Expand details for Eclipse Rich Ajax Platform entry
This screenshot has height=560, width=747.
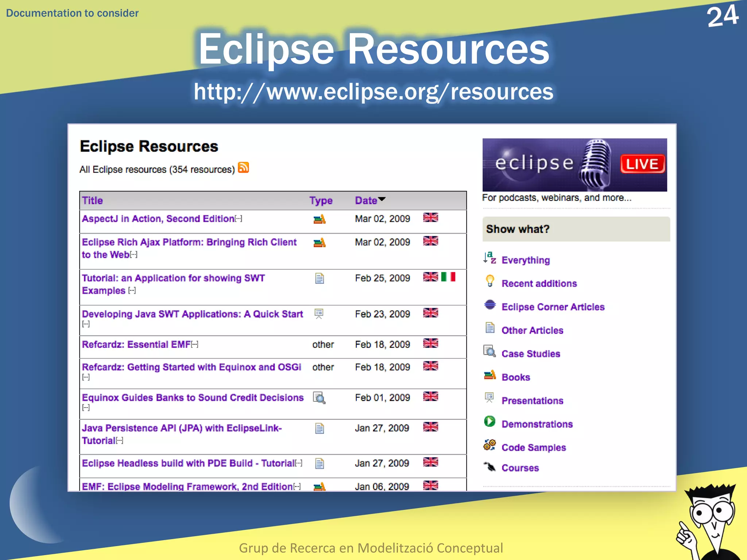click(x=134, y=254)
